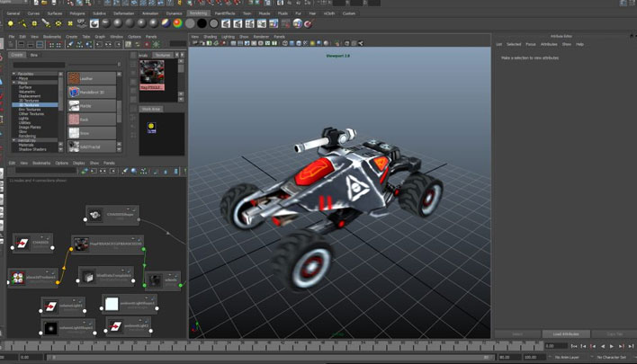Open the No Character Set dropdown
This screenshot has height=364, width=637.
[x=611, y=358]
